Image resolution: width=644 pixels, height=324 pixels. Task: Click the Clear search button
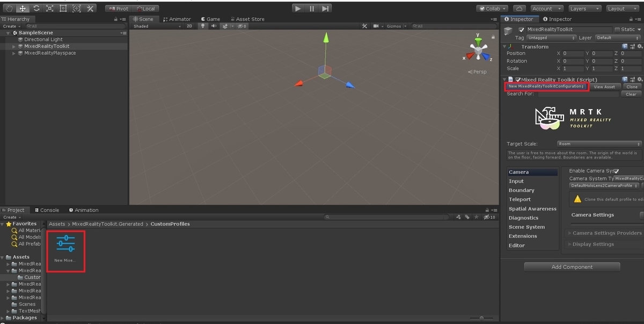[631, 94]
